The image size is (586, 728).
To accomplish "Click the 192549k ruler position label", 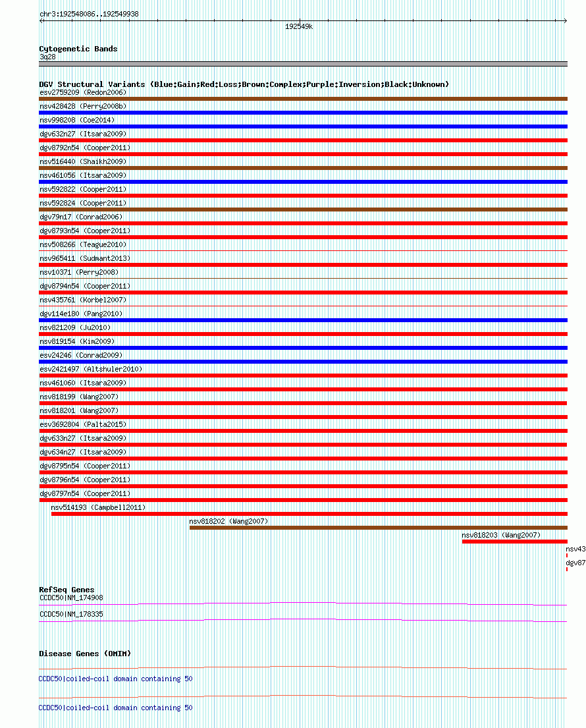I will 299,27.
